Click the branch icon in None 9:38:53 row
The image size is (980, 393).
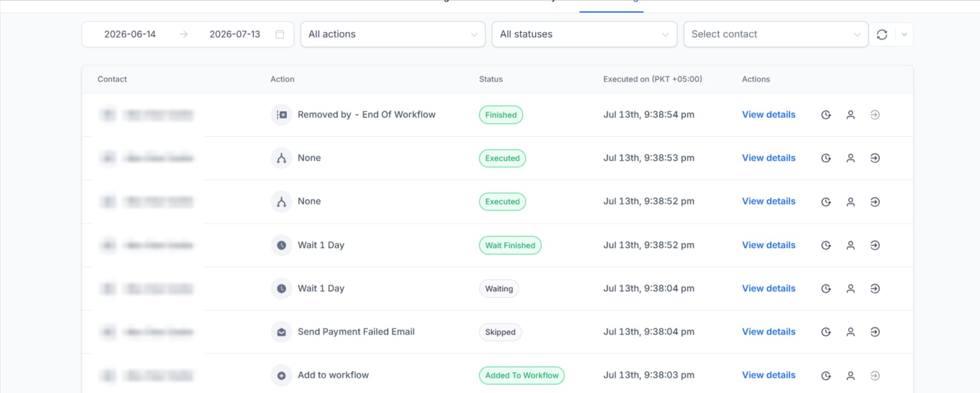(281, 158)
